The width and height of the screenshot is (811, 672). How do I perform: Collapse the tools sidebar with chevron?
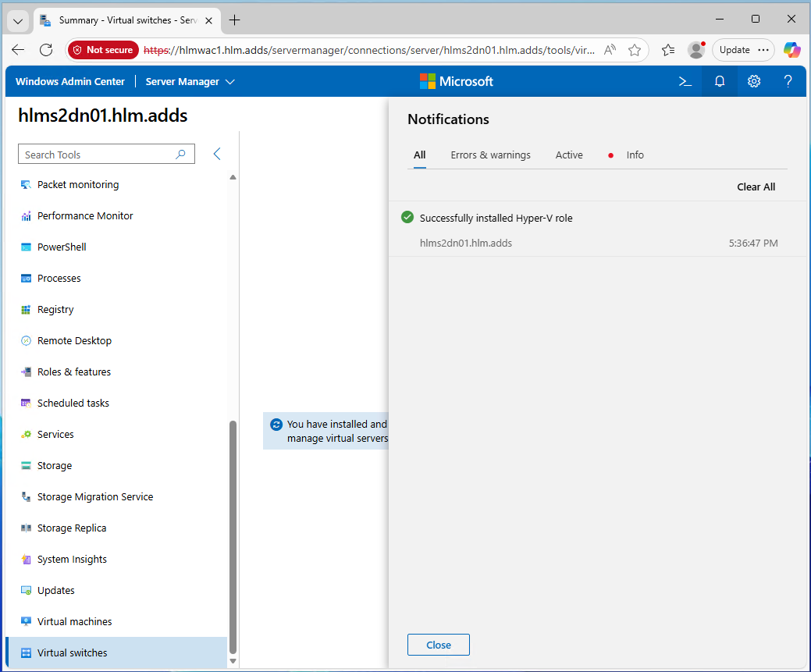(x=217, y=155)
